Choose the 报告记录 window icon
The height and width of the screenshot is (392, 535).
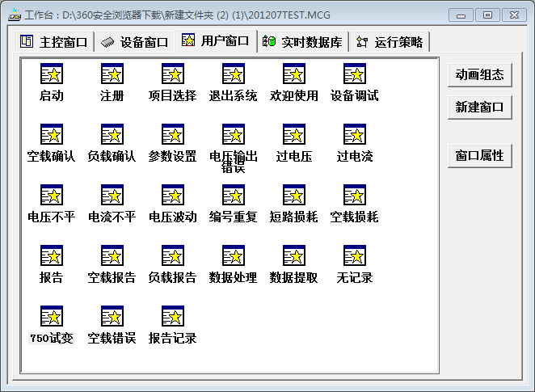[173, 317]
